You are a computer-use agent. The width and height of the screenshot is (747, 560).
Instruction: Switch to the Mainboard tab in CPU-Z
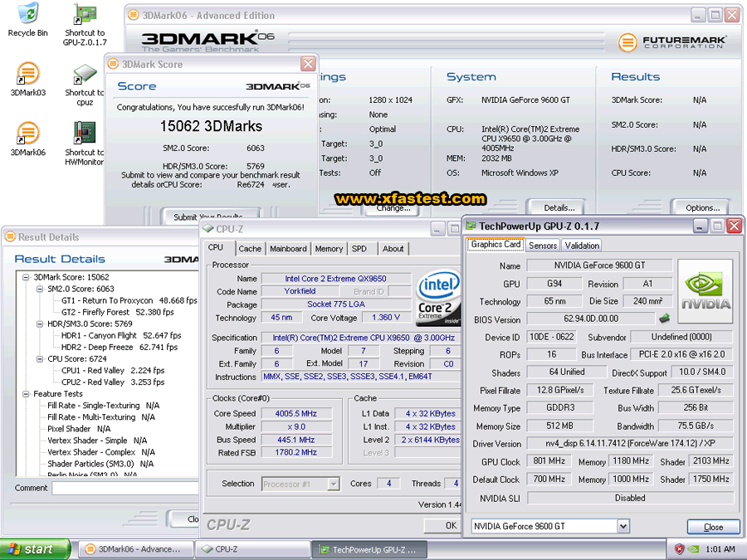288,249
